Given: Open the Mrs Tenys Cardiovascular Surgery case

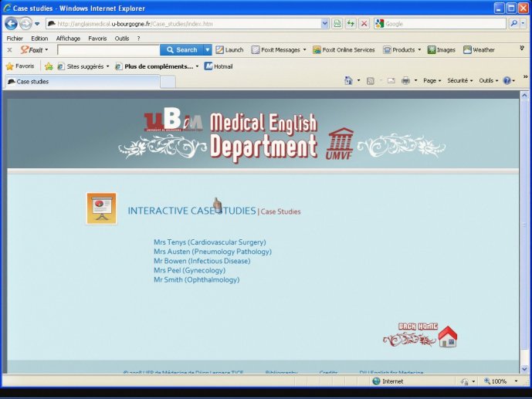Looking at the screenshot, I should pyautogui.click(x=210, y=242).
